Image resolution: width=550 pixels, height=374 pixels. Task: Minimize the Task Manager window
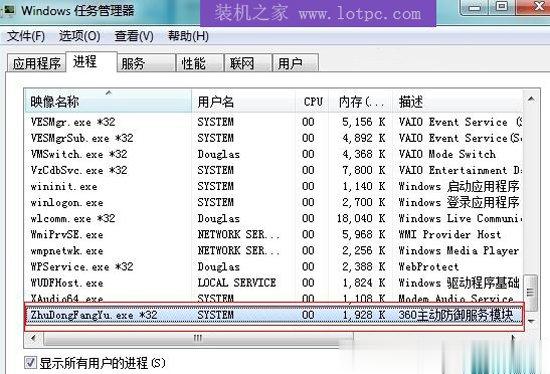[475, 7]
